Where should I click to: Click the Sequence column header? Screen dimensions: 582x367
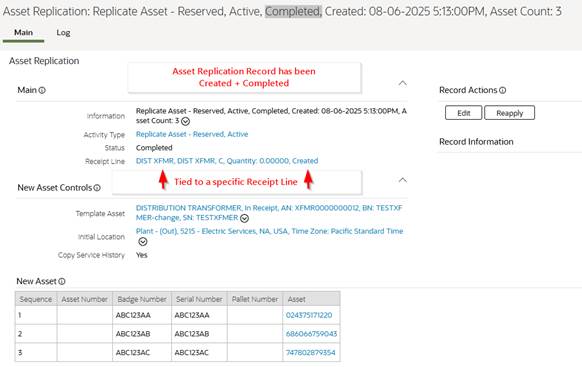[x=36, y=299]
